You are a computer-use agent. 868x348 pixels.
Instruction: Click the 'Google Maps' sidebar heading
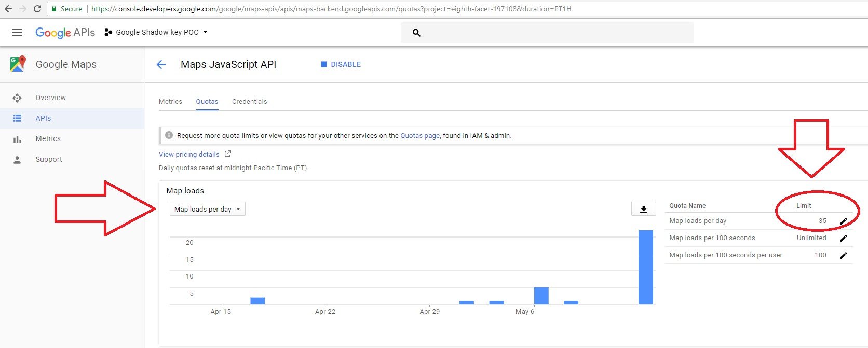click(66, 64)
